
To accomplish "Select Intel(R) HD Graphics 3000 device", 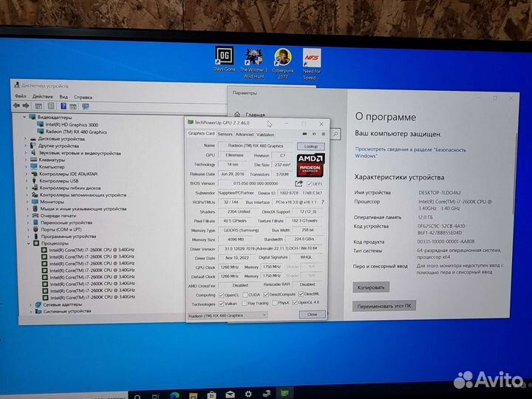I will [x=72, y=125].
